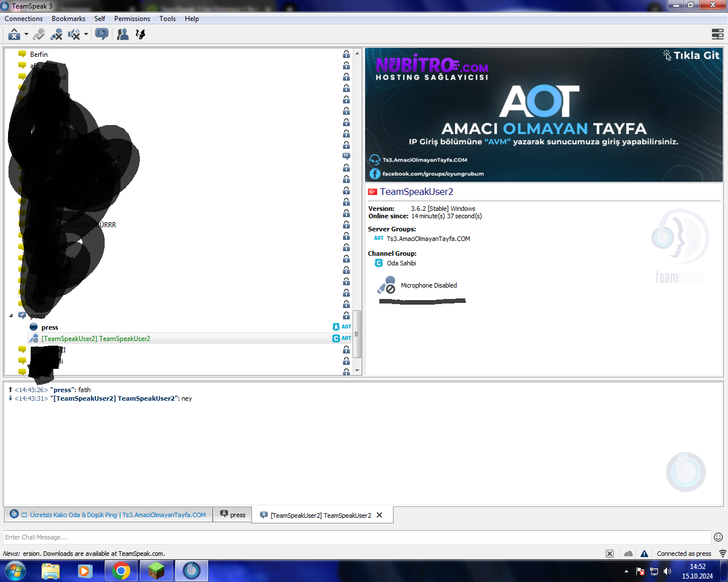
Task: Click the lock icon on the Berfin row
Action: tap(346, 54)
